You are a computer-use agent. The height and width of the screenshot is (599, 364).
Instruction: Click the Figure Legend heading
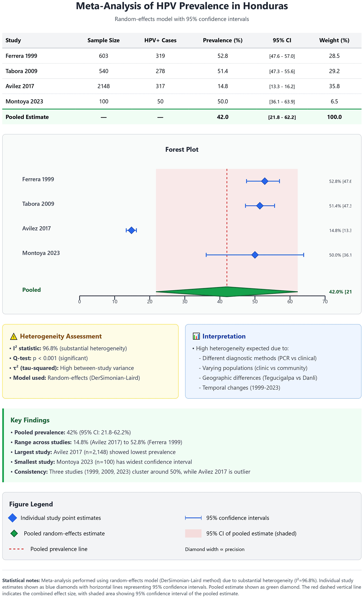31,504
